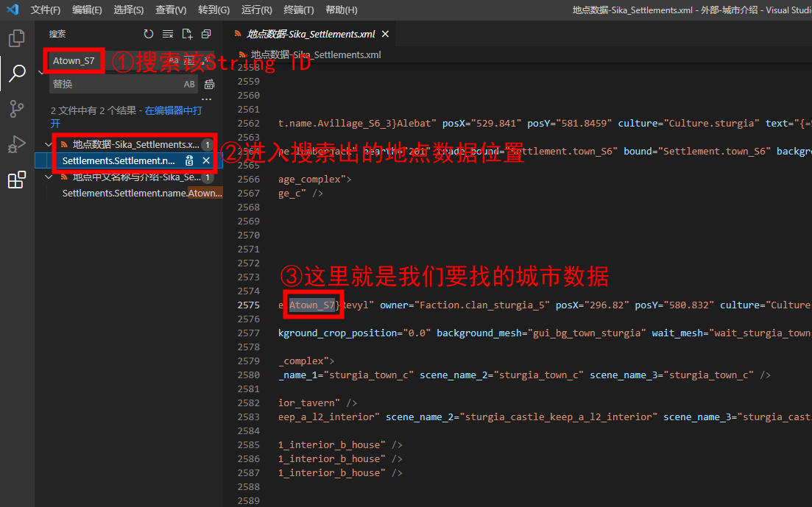Open a new search editor
Image resolution: width=812 pixels, height=507 pixels.
pyautogui.click(x=187, y=34)
